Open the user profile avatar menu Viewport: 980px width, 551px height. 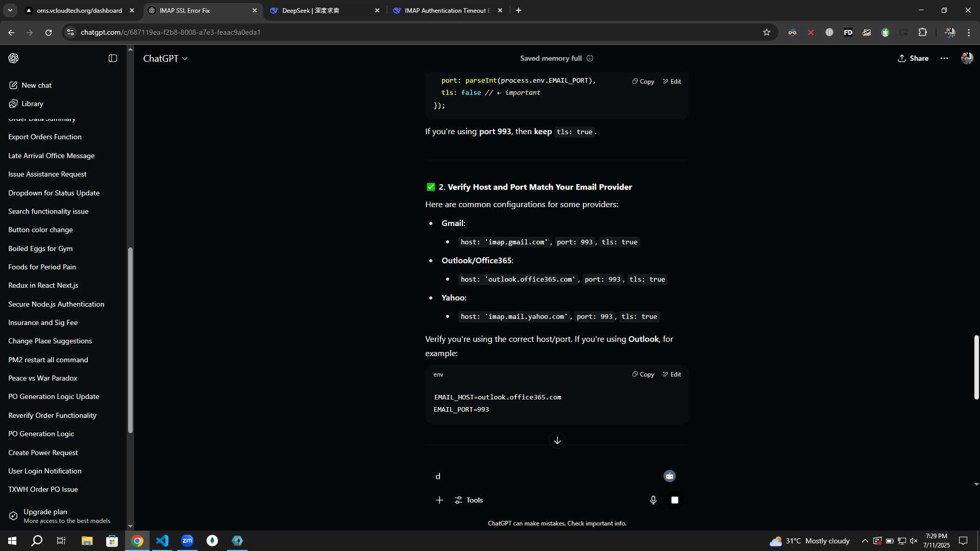click(967, 58)
